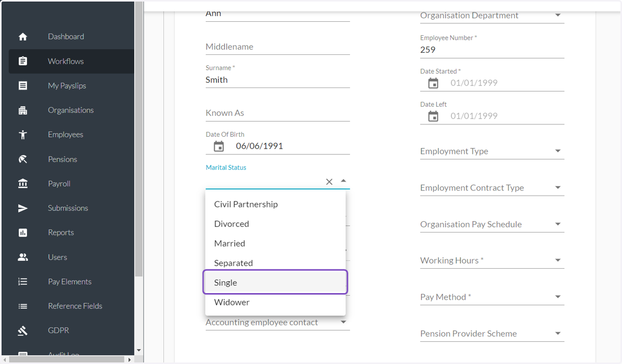Screen dimensions: 622x364
Task: Click the Reports chart icon
Action: click(23, 232)
